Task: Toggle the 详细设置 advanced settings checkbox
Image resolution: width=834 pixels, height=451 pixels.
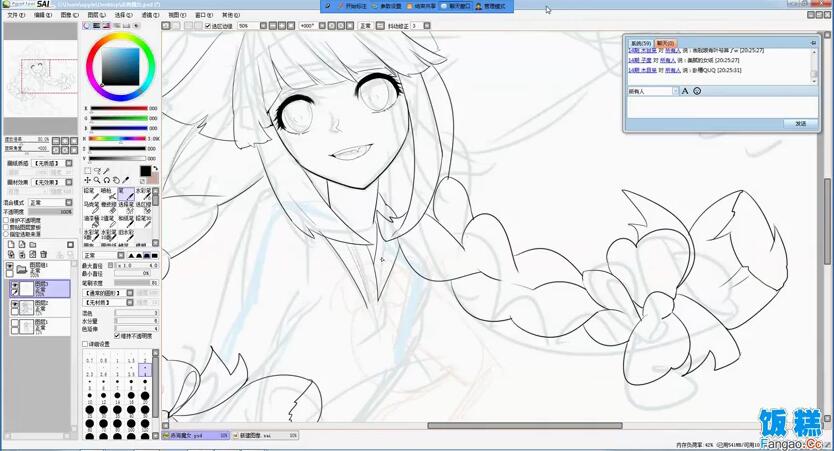Action: click(x=85, y=344)
